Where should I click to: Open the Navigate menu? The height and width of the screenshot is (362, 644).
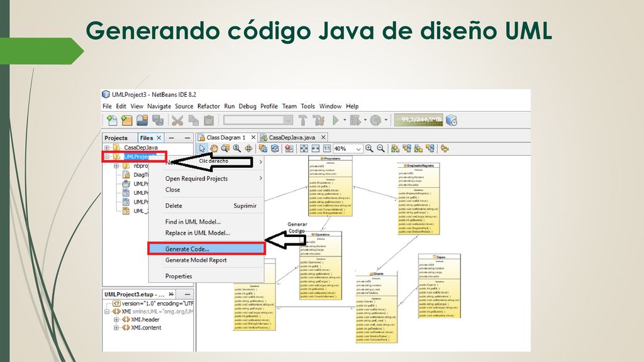[159, 106]
